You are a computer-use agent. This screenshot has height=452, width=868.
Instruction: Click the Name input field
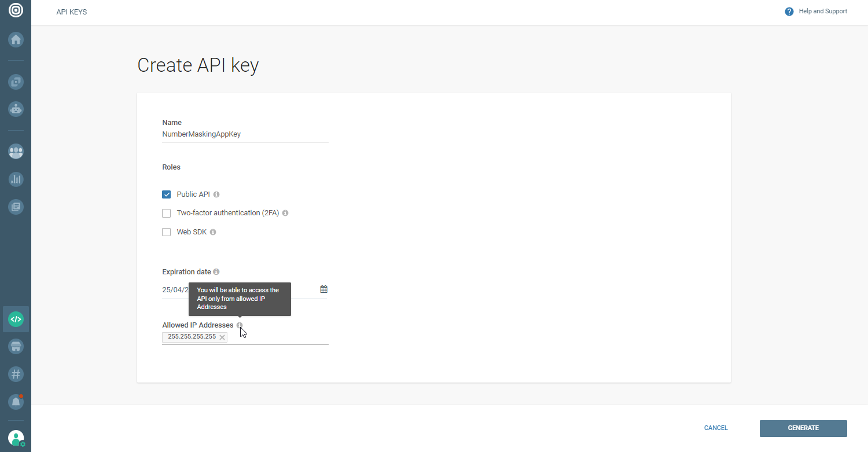(x=245, y=134)
